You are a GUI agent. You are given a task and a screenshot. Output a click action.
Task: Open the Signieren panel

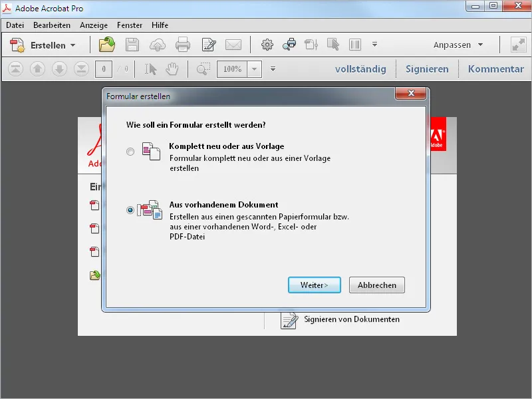pos(427,69)
